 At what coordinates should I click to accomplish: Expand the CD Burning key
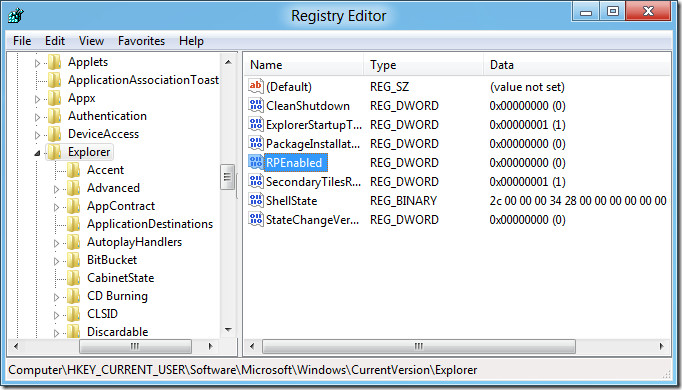click(57, 297)
